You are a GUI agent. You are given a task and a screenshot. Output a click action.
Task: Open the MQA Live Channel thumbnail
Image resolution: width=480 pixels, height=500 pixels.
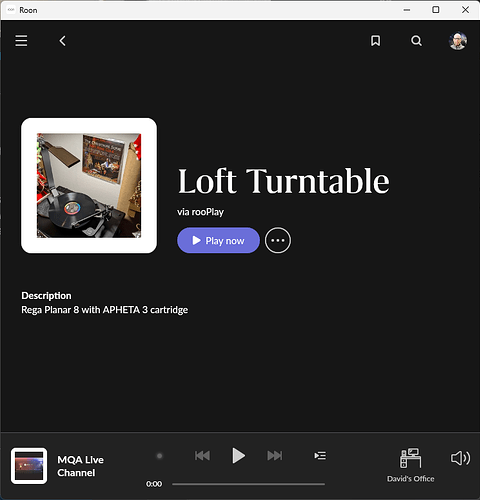pos(29,466)
